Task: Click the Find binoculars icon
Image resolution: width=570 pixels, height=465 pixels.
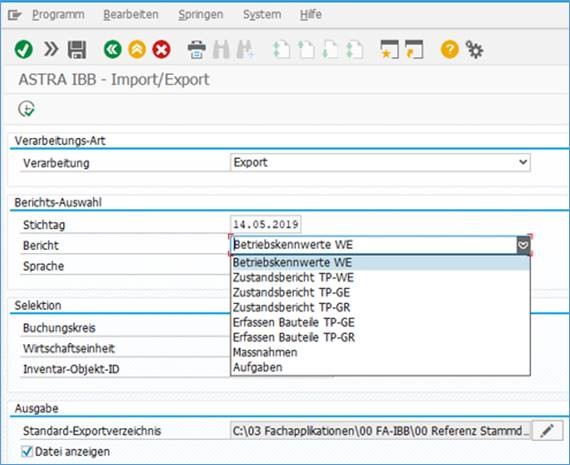Action: click(x=221, y=50)
